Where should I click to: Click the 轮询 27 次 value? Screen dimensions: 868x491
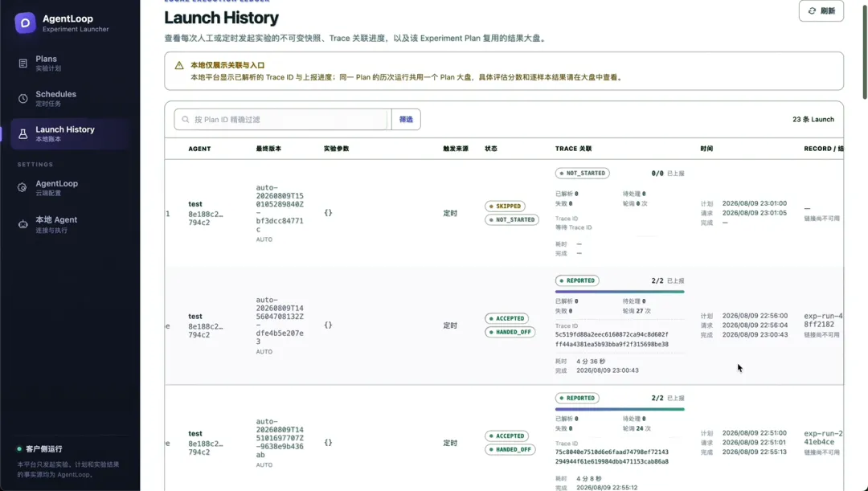[x=637, y=311]
